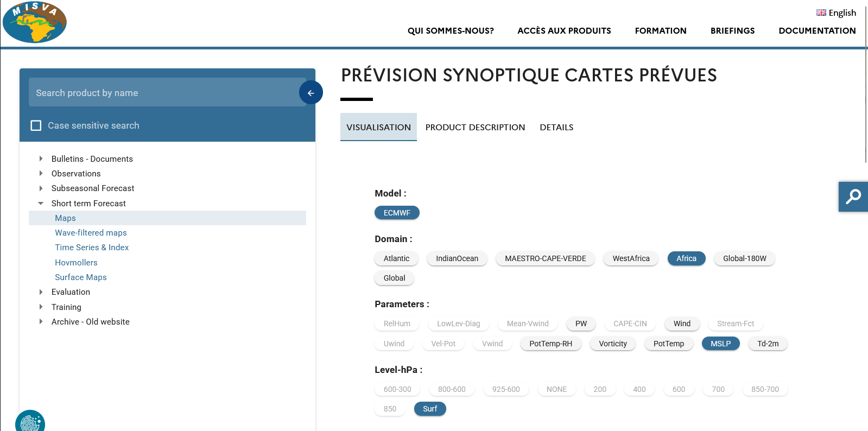Switch to the DETAILS tab

pos(556,127)
